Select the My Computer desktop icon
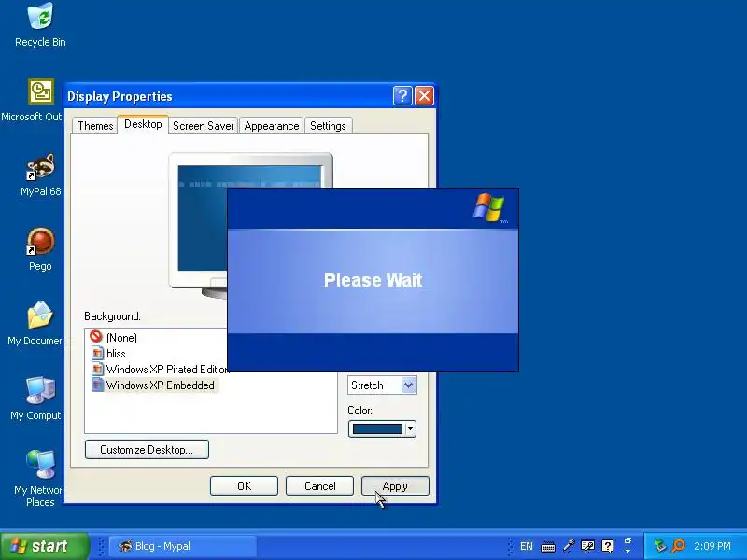The image size is (747, 560). tap(40, 390)
